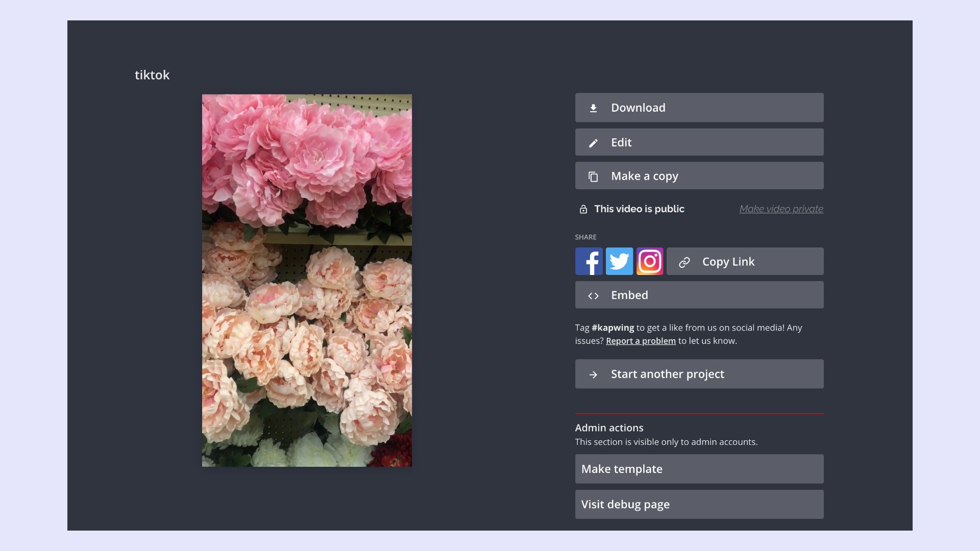This screenshot has height=551, width=980.
Task: Open the Visit debug page button
Action: [x=699, y=504]
